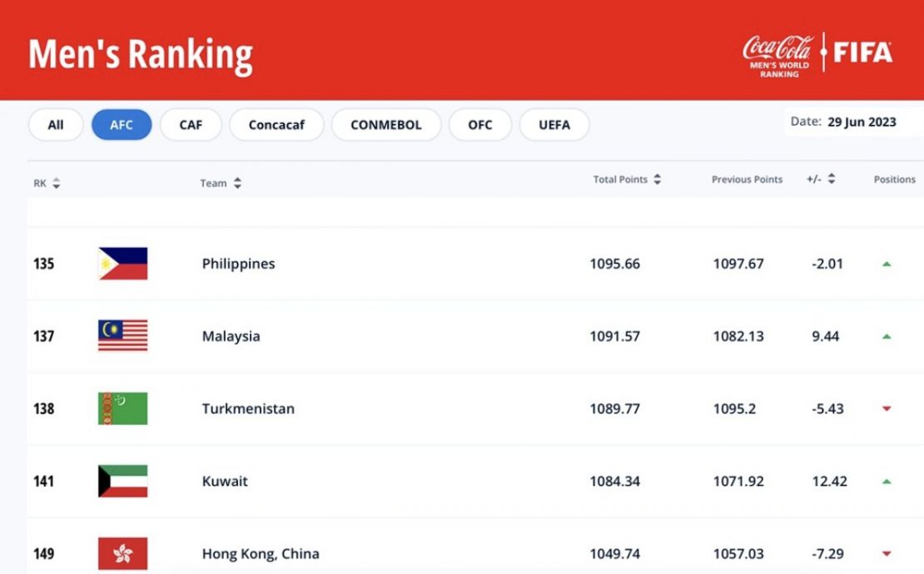Open the 29 Jun 2023 date selector

tap(854, 121)
